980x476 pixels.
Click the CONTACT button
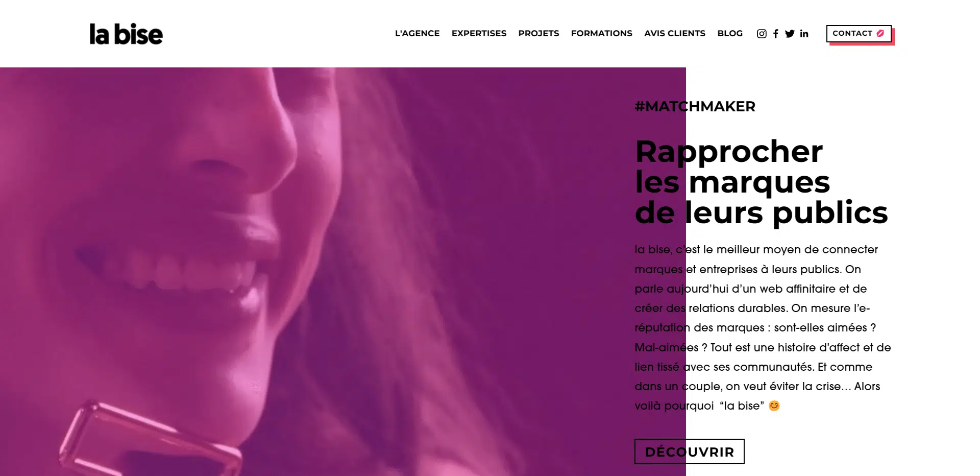[x=859, y=34]
